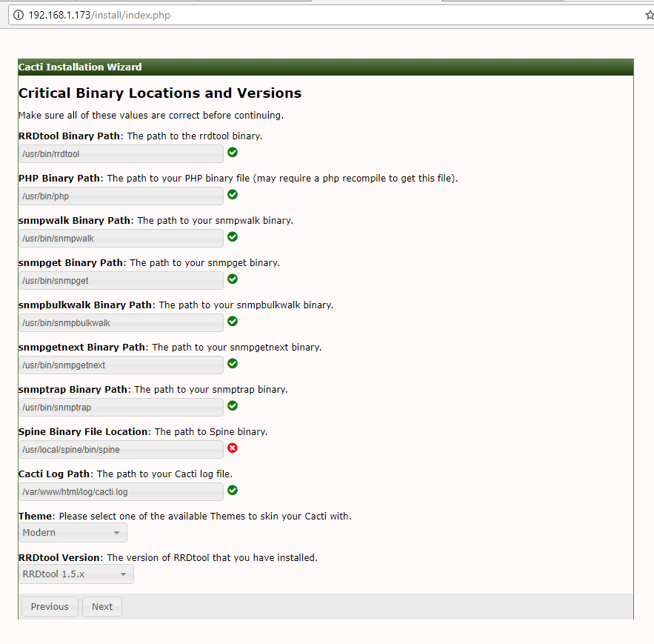Click green check icon beside snmpwalk path
Image resolution: width=654 pixels, height=644 pixels.
point(233,236)
